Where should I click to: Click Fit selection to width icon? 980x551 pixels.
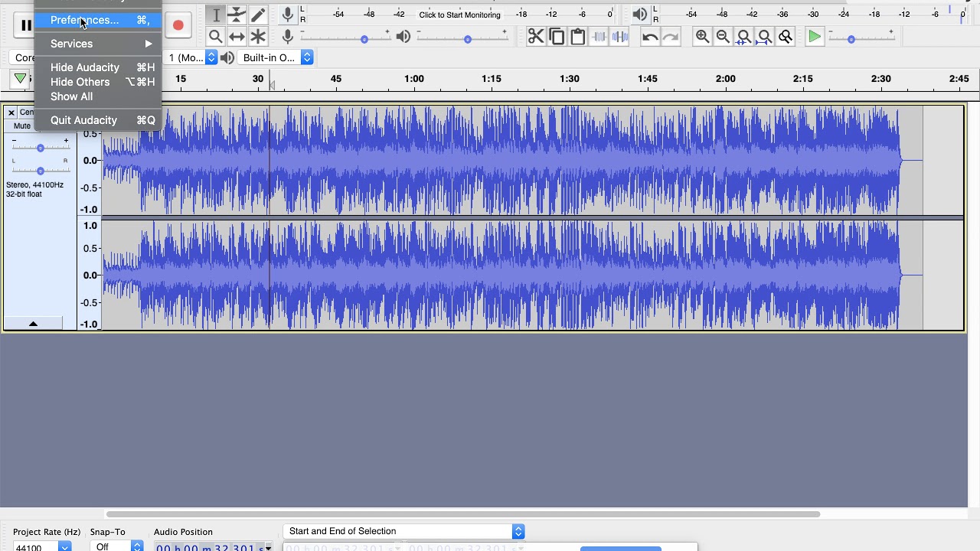click(743, 36)
